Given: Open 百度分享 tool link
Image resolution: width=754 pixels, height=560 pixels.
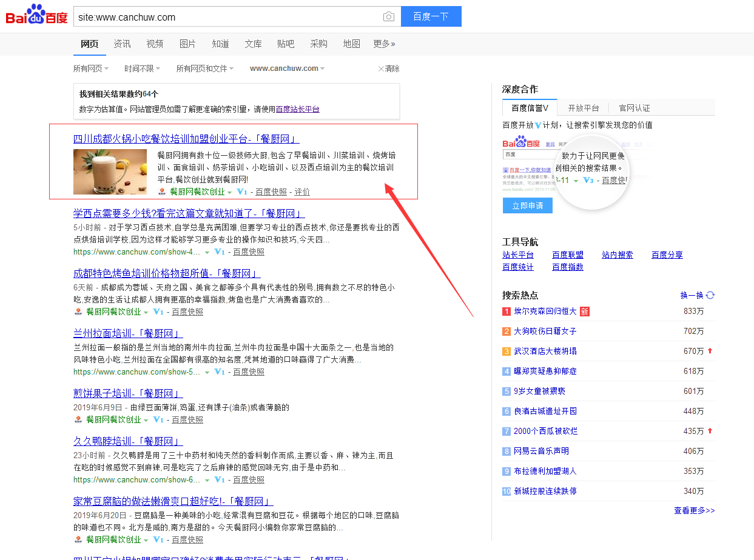Looking at the screenshot, I should click(x=667, y=255).
